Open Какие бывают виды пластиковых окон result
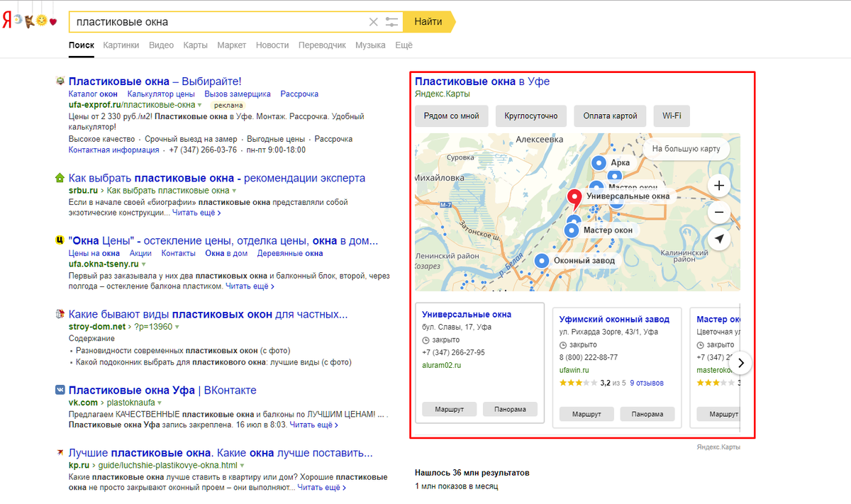 pyautogui.click(x=208, y=314)
